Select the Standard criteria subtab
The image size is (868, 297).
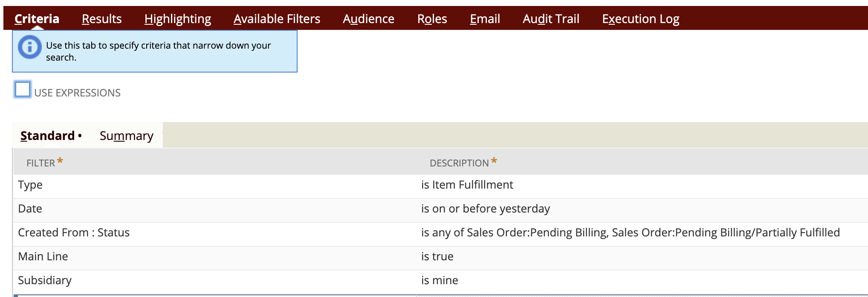click(x=48, y=136)
